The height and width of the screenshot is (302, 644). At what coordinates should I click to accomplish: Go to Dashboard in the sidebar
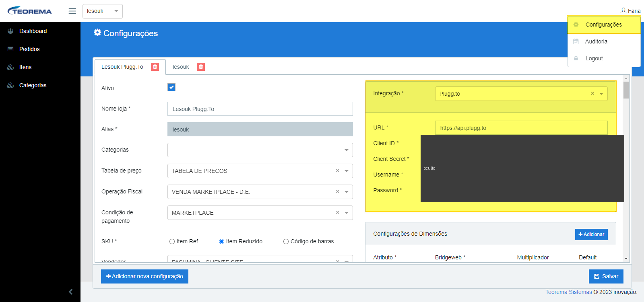(x=33, y=31)
